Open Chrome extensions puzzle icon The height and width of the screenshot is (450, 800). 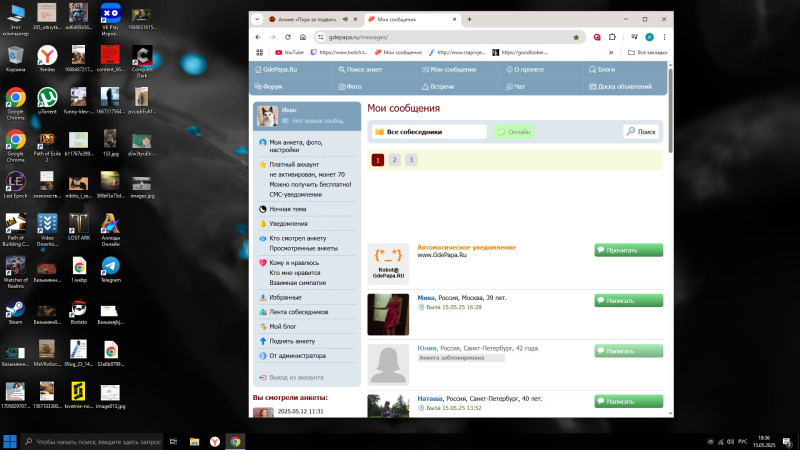pos(613,36)
